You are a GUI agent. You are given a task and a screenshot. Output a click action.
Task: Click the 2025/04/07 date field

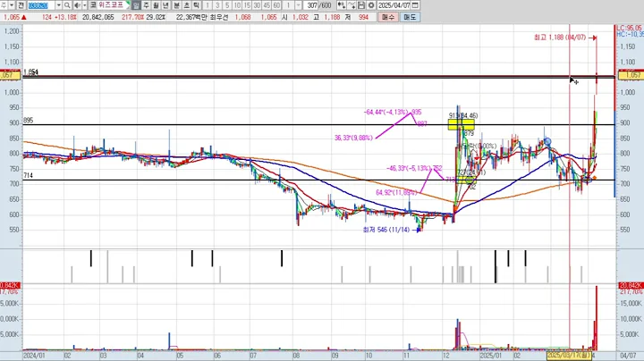pyautogui.click(x=394, y=5)
